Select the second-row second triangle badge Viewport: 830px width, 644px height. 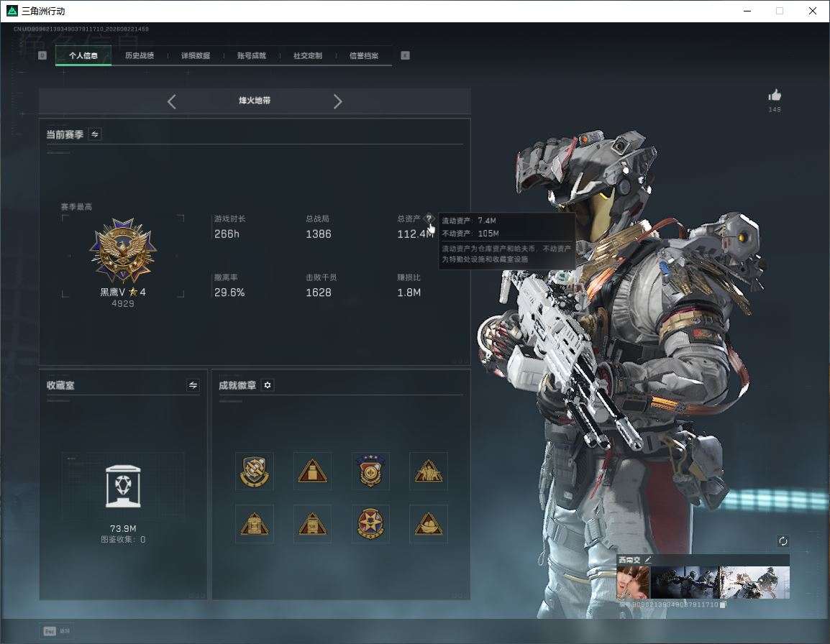(313, 524)
